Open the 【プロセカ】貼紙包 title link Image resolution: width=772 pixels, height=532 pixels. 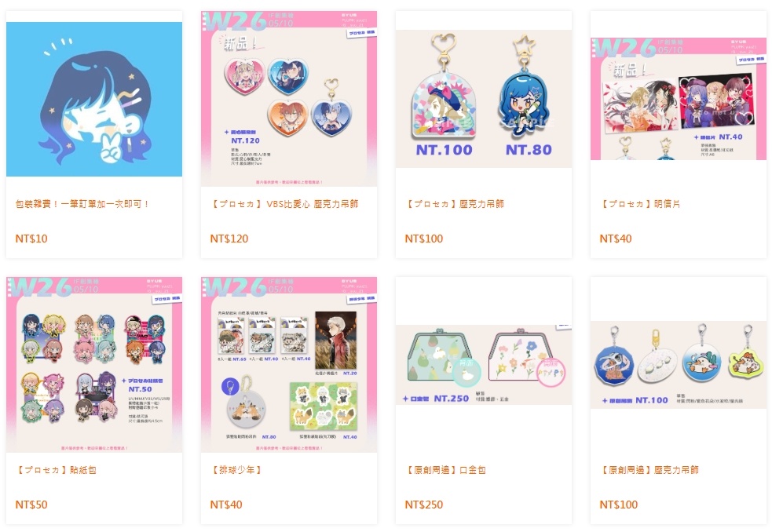[56, 470]
